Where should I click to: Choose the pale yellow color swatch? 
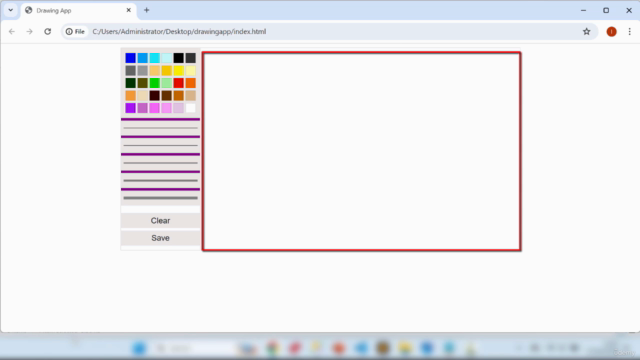191,71
